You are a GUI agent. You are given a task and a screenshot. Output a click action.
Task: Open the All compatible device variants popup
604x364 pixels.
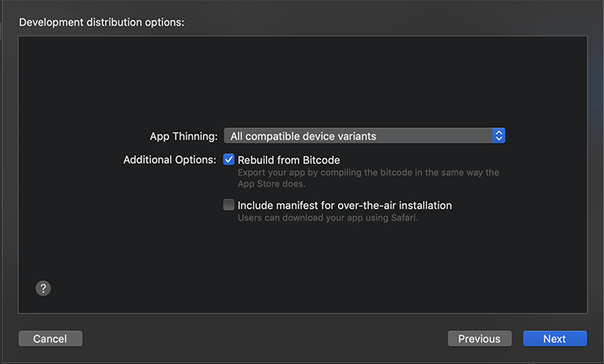coord(364,136)
